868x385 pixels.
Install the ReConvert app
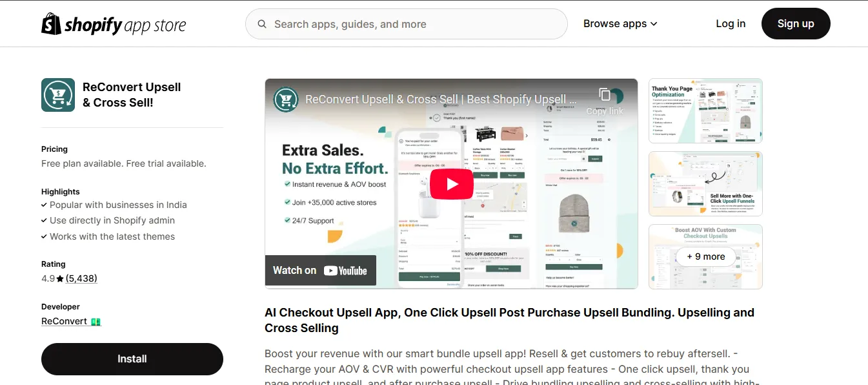click(x=132, y=359)
